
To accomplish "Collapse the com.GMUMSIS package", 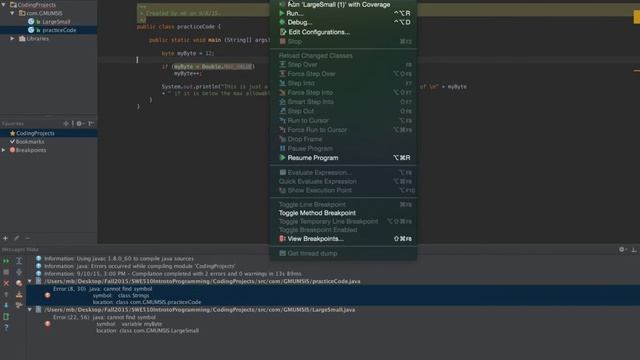I will point(12,13).
